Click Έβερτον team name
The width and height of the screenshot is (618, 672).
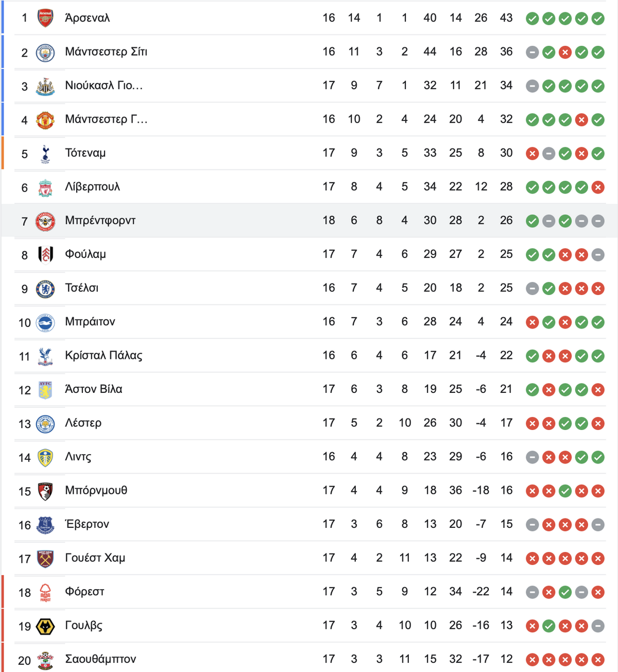[87, 524]
